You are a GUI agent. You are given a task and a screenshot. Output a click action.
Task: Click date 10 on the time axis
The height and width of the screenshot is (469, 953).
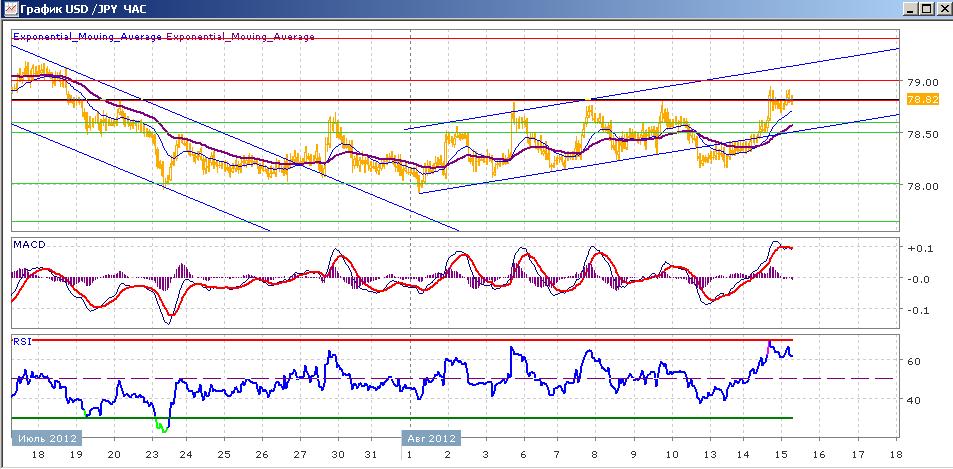[673, 454]
